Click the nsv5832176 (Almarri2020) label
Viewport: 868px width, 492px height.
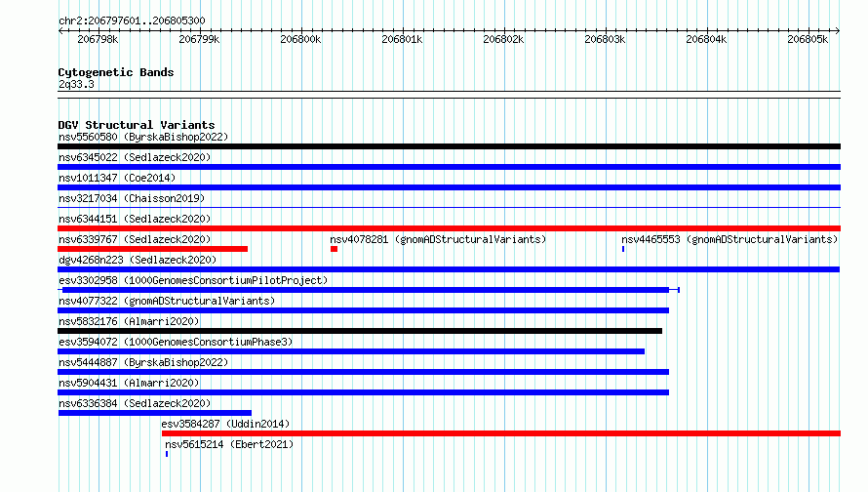click(129, 321)
